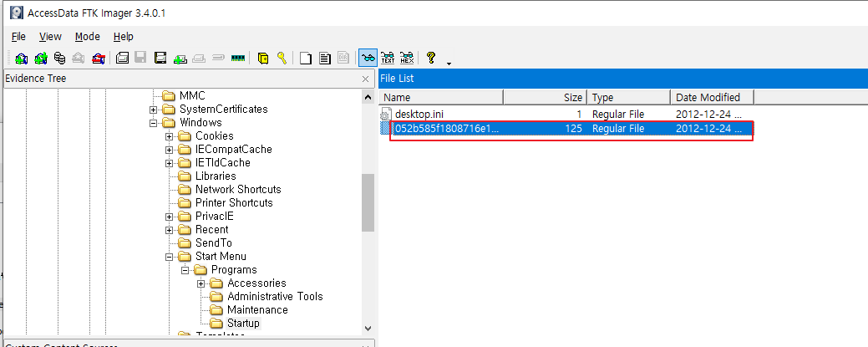This screenshot has width=868, height=347.
Task: Click the Windows folder icon in tree
Action: (x=169, y=123)
